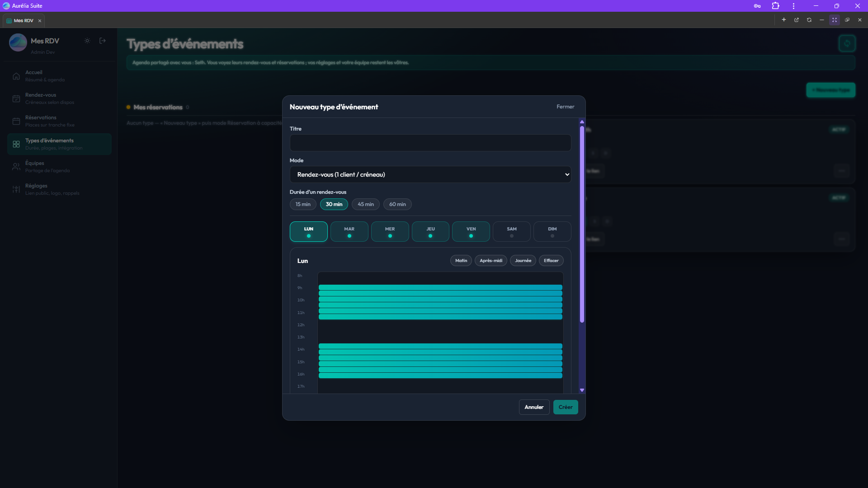
Task: Enable the DIM day button
Action: point(552,232)
